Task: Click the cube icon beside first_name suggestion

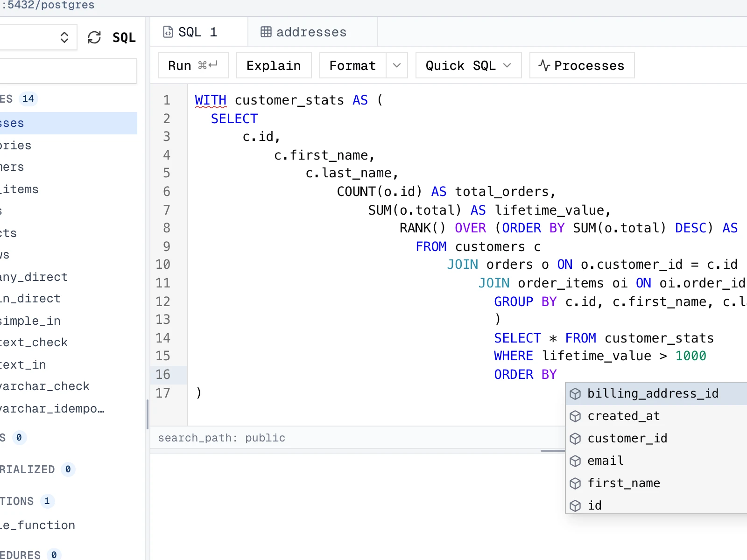Action: [x=575, y=483]
